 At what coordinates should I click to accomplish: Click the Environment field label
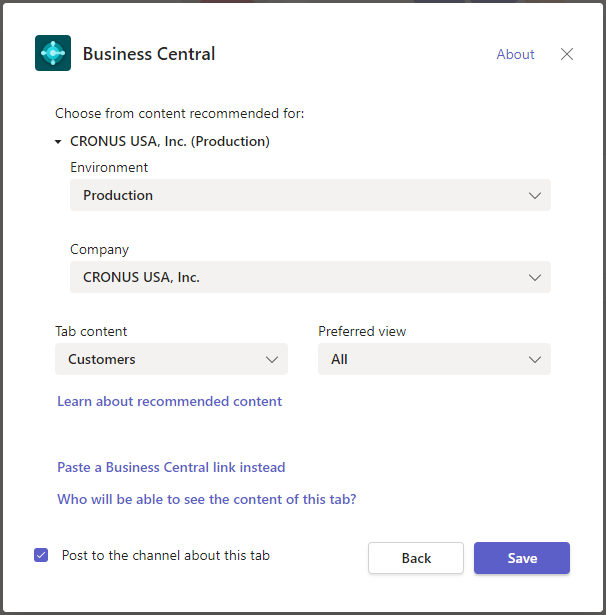[x=109, y=167]
